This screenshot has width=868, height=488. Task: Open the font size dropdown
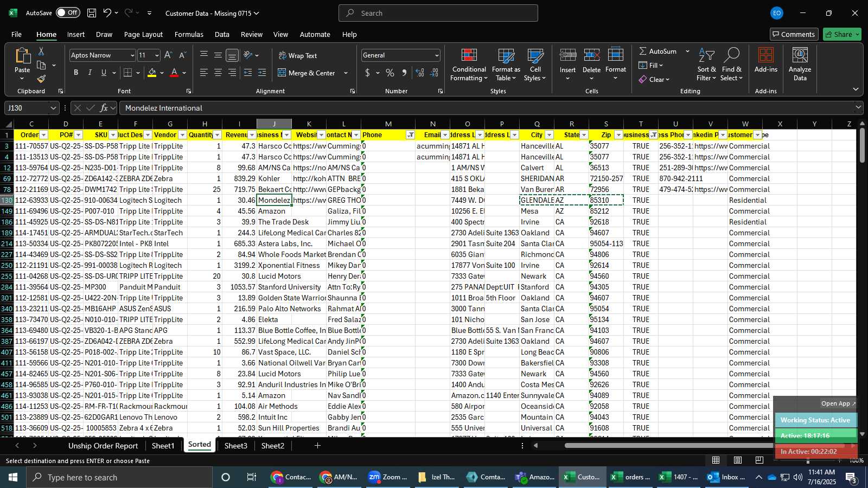coord(157,55)
